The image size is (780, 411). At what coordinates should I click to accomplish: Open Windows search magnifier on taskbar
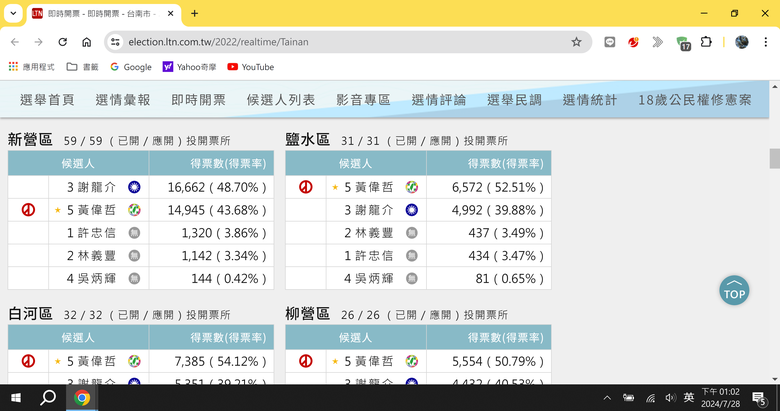pyautogui.click(x=48, y=398)
